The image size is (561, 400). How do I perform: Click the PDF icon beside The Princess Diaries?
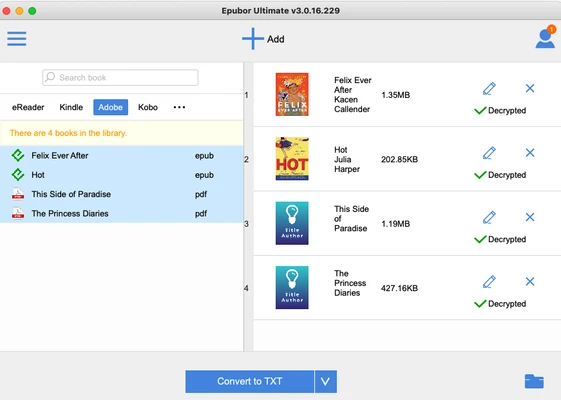tap(18, 213)
